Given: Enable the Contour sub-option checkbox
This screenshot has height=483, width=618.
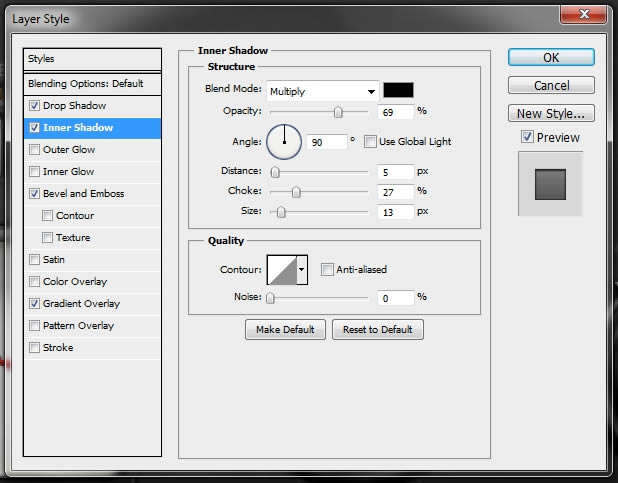Looking at the screenshot, I should (47, 216).
